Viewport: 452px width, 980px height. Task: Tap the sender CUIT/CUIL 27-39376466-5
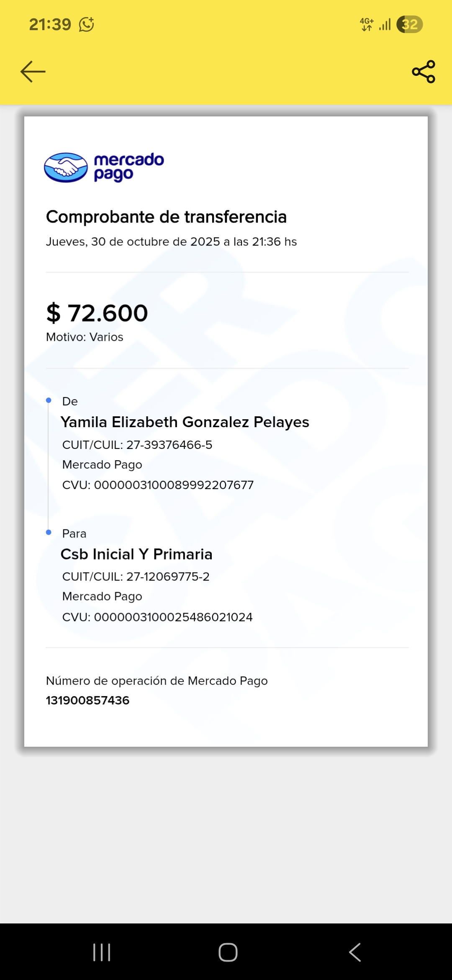[x=169, y=445]
